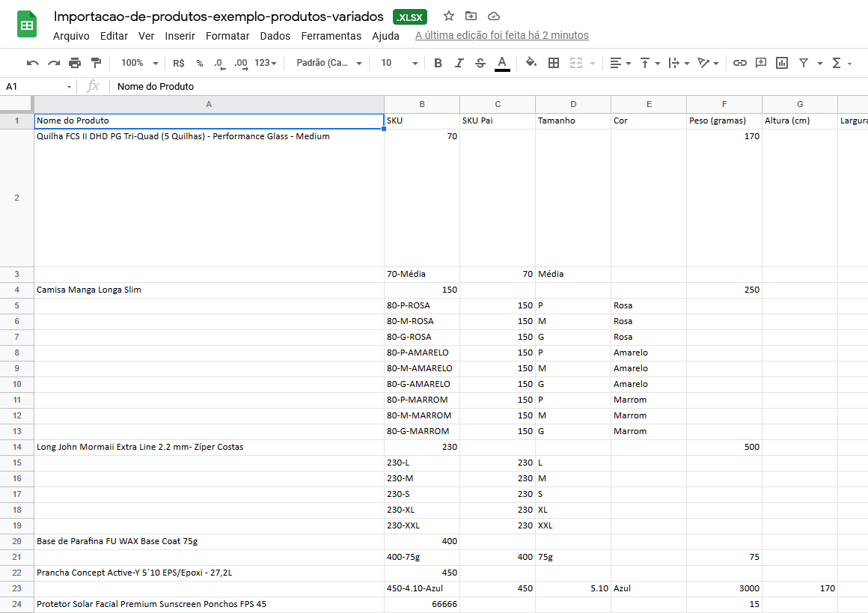The image size is (868, 613).
Task: Toggle italic formatting
Action: (459, 63)
